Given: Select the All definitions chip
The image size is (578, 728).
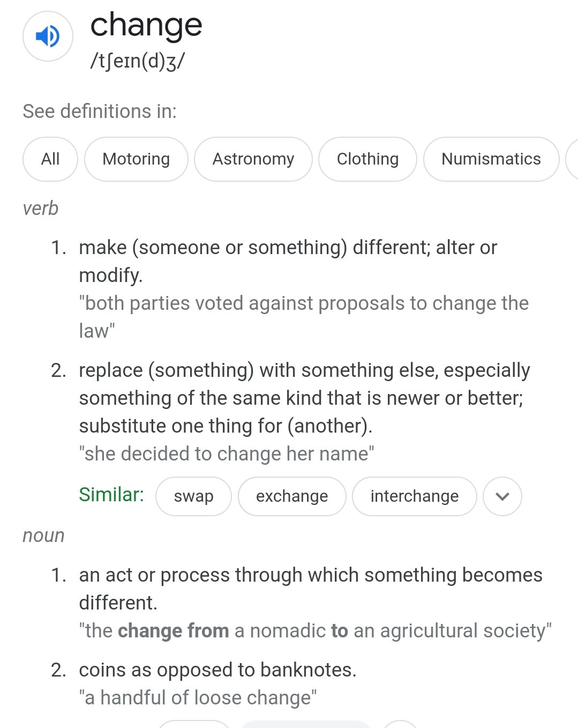Looking at the screenshot, I should click(50, 159).
